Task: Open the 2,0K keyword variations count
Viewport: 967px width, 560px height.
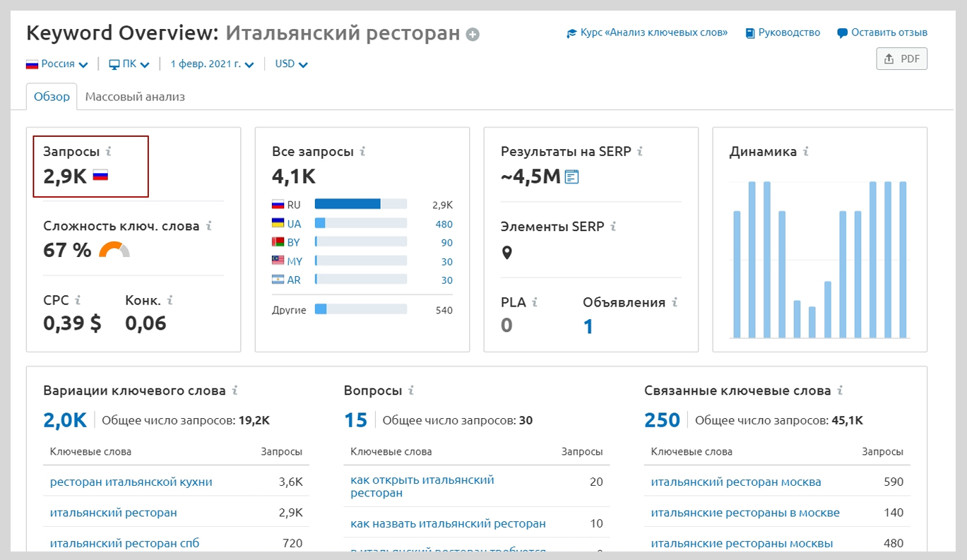Action: point(65,420)
